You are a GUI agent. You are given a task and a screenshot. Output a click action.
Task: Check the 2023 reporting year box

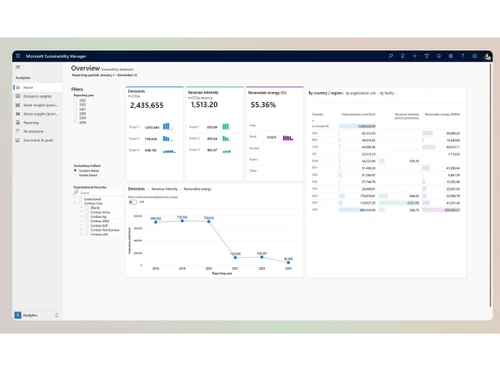[x=76, y=100]
